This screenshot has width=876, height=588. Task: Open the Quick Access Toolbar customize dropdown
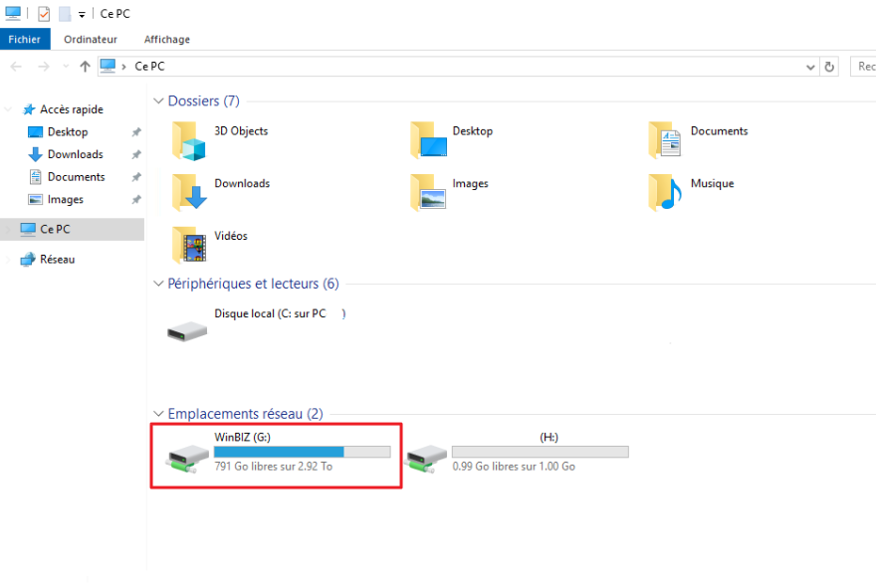click(x=82, y=15)
